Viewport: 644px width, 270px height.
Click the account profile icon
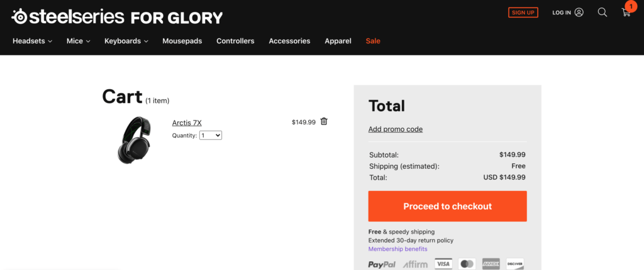click(x=579, y=13)
